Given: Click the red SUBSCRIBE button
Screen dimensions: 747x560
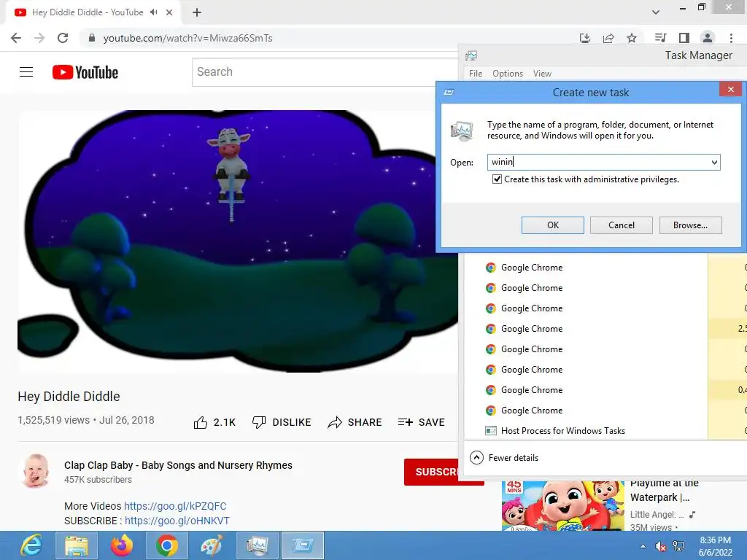Looking at the screenshot, I should (431, 472).
